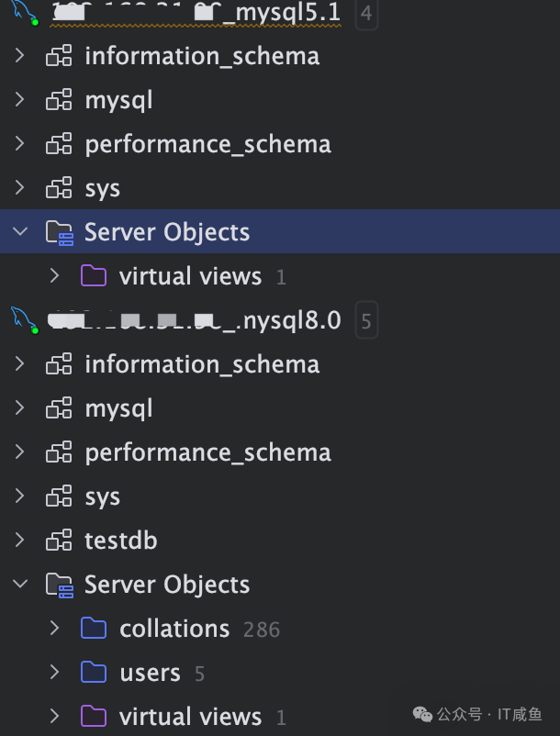The height and width of the screenshot is (736, 560).
Task: Expand the collations folder
Action: click(54, 629)
